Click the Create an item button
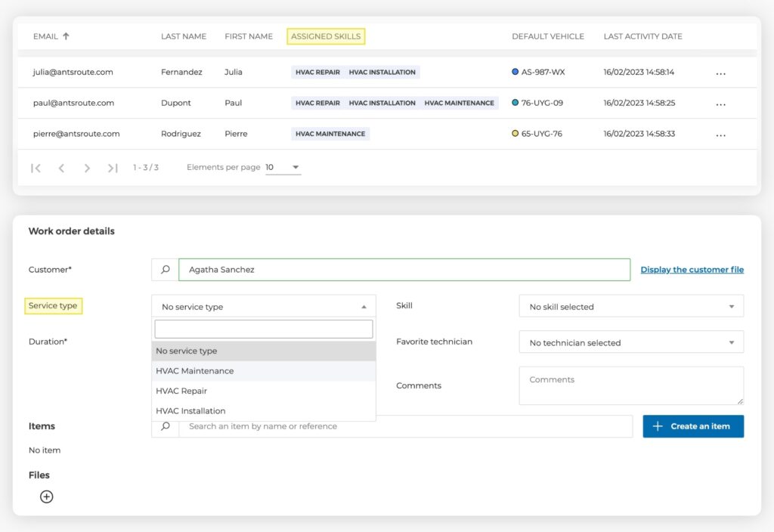The image size is (774, 532). (692, 426)
